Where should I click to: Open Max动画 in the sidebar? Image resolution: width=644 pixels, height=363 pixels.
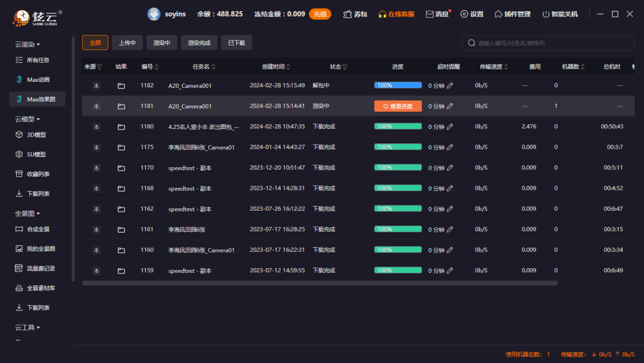pyautogui.click(x=38, y=80)
